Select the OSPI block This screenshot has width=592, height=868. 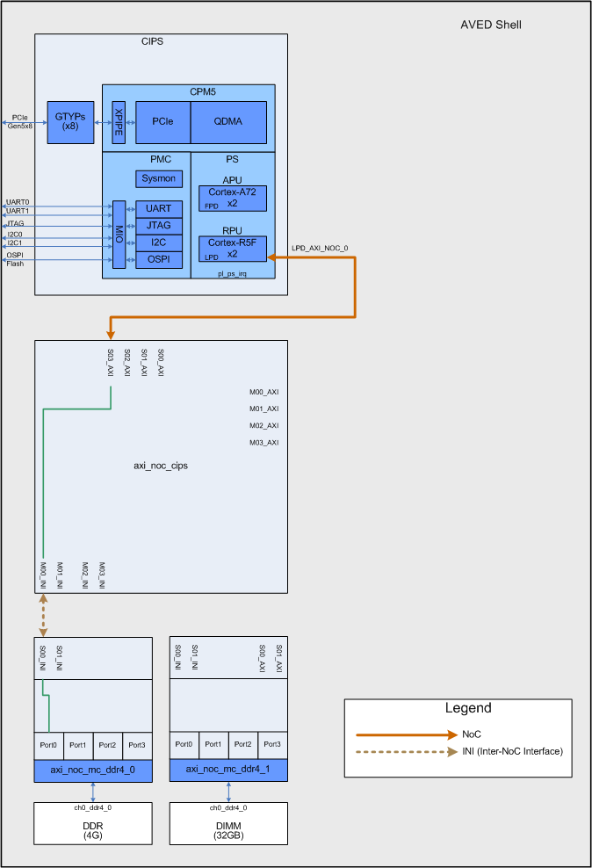(x=159, y=259)
